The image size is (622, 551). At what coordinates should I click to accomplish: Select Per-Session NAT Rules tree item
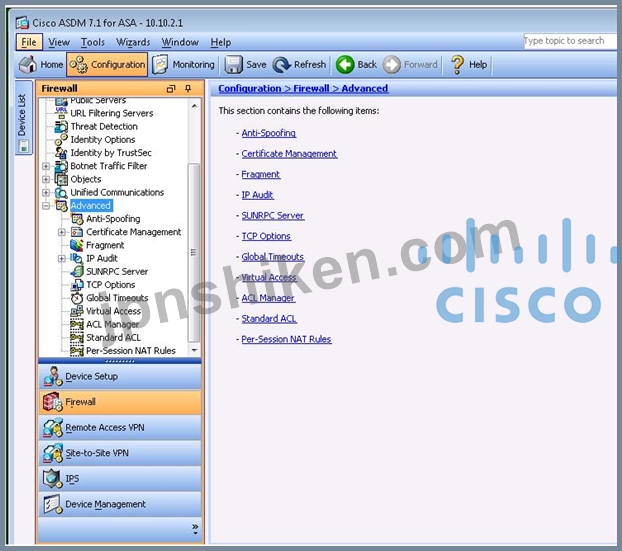pyautogui.click(x=131, y=351)
